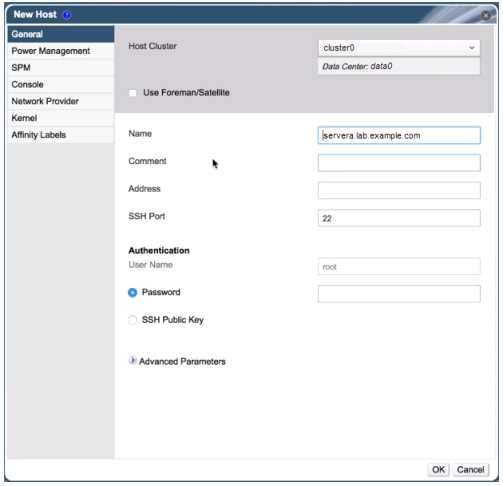
Task: Enable the Use Foreman/Satellite checkbox
Action: (133, 93)
